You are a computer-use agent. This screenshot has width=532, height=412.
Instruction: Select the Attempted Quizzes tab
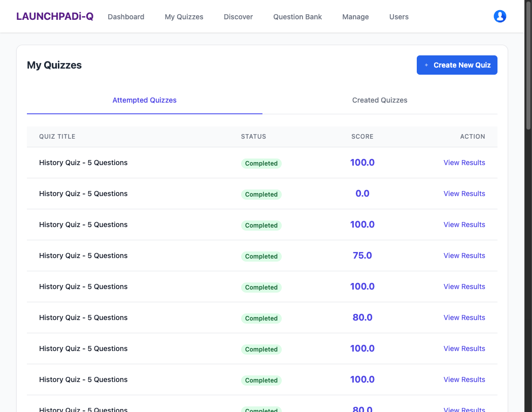tap(145, 100)
